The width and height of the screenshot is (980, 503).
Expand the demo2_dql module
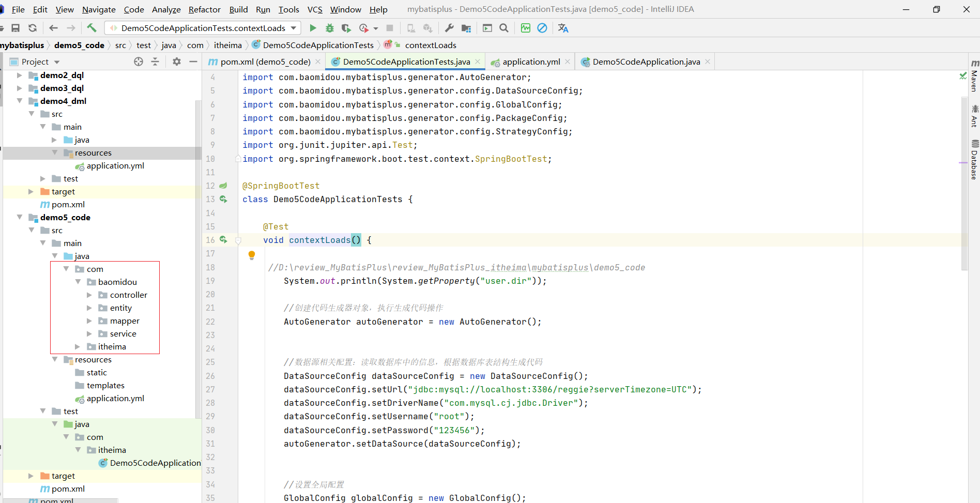19,75
